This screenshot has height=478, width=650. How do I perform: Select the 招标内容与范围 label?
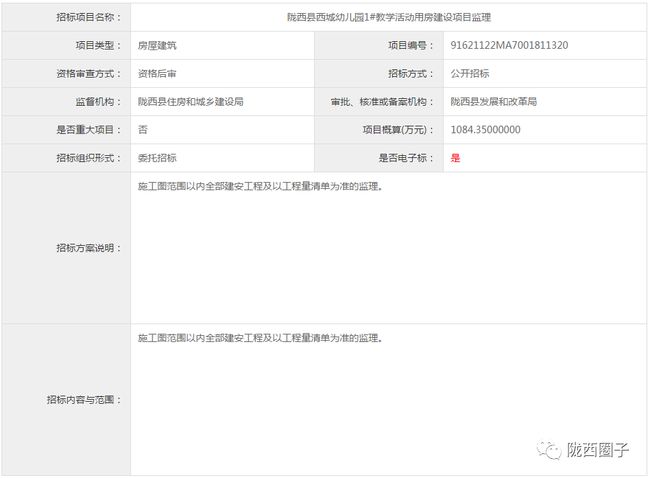click(84, 400)
